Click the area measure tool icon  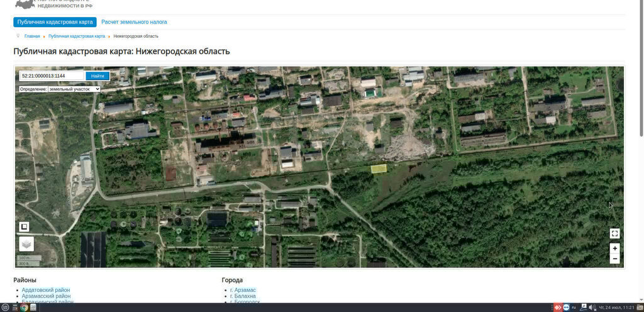point(24,227)
